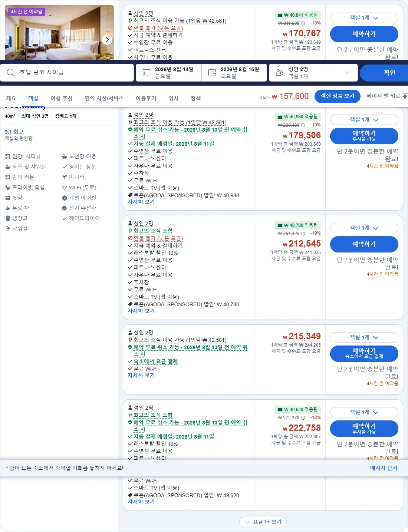Click the shower room amenity icon
This screenshot has height=532, width=408.
pos(8,229)
